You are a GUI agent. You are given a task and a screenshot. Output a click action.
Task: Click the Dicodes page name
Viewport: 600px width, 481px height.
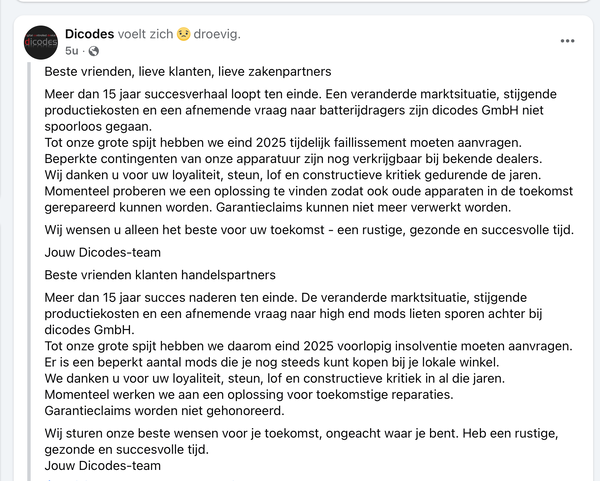coord(103,33)
